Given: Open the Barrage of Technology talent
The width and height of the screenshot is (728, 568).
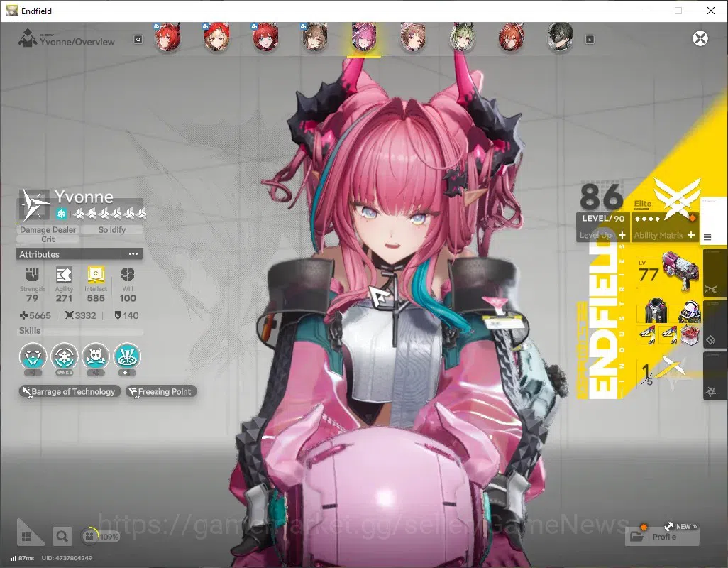Looking at the screenshot, I should (70, 391).
